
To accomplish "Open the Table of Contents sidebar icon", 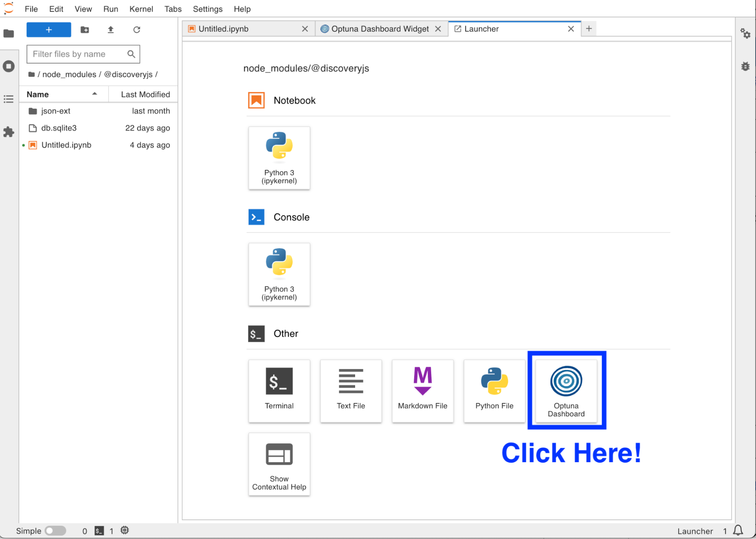I will coord(9,99).
